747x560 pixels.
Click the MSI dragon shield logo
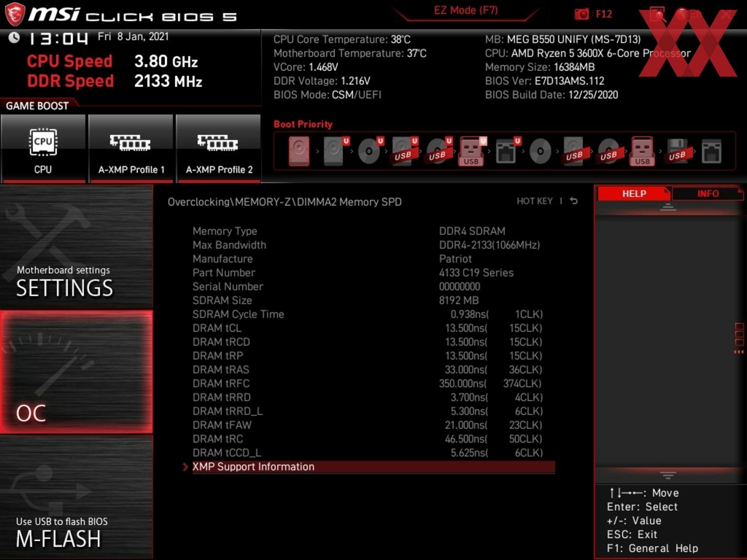[15, 14]
